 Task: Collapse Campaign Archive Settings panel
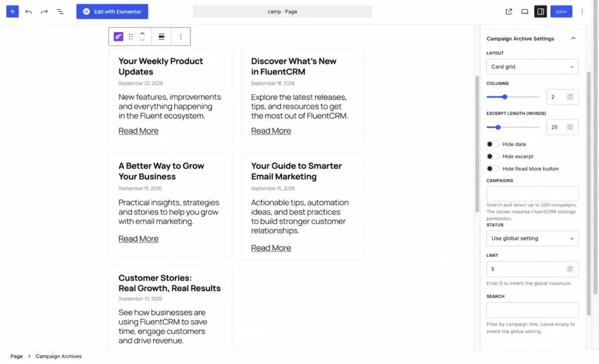click(573, 39)
